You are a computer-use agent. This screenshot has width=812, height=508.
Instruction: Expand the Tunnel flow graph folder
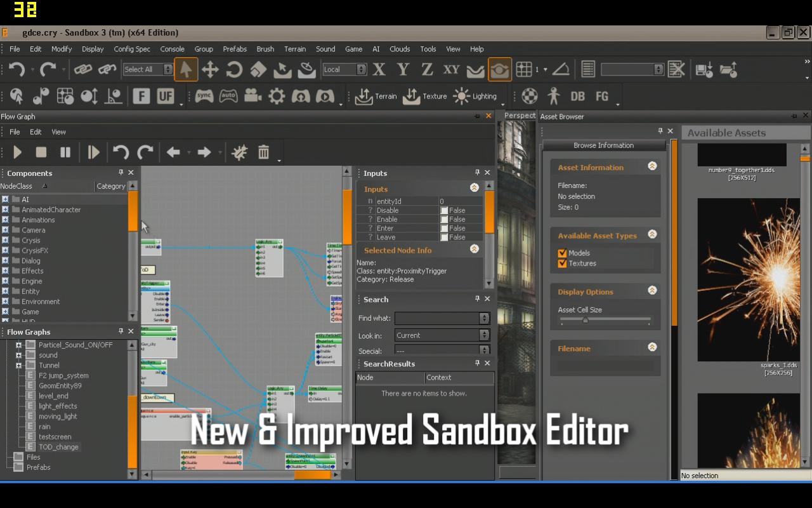click(18, 365)
